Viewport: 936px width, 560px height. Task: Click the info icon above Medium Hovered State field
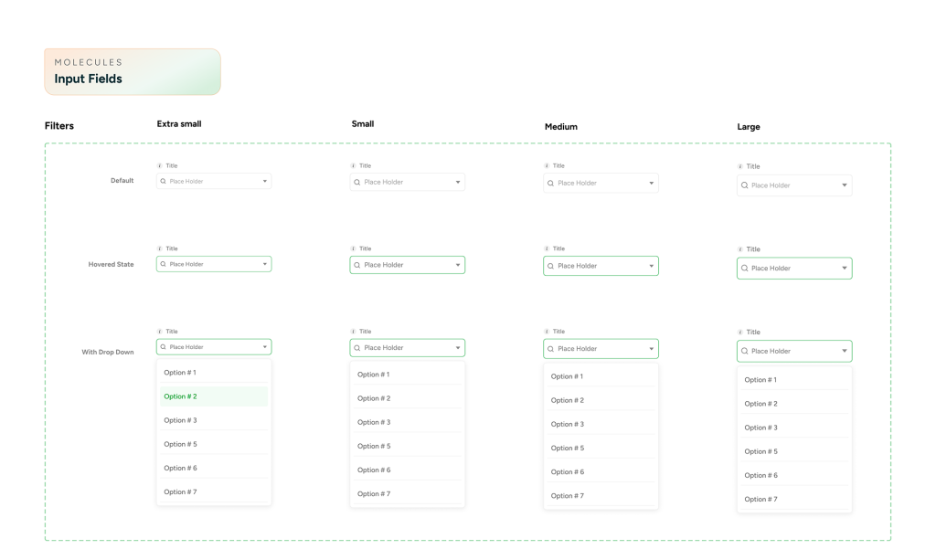pyautogui.click(x=547, y=248)
